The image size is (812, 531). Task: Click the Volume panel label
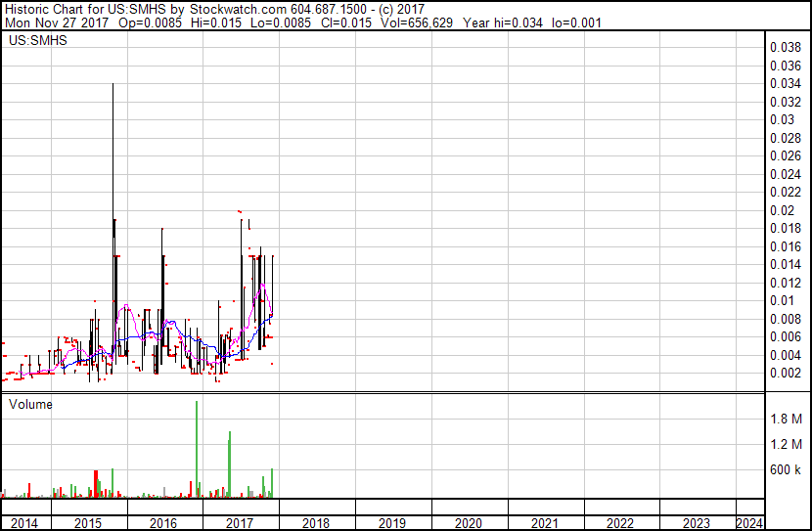(x=30, y=404)
